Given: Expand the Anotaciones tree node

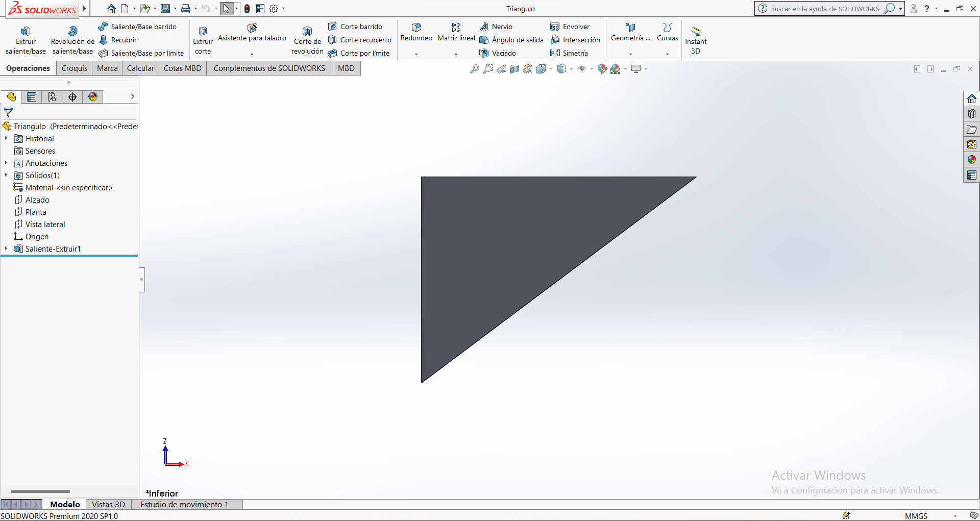Looking at the screenshot, I should (x=6, y=163).
